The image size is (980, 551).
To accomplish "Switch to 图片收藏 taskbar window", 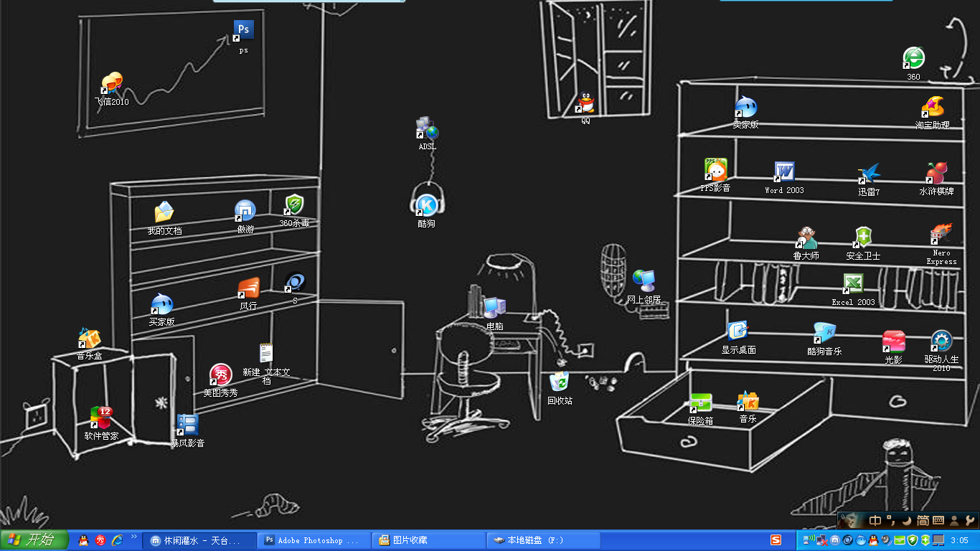I will [428, 540].
